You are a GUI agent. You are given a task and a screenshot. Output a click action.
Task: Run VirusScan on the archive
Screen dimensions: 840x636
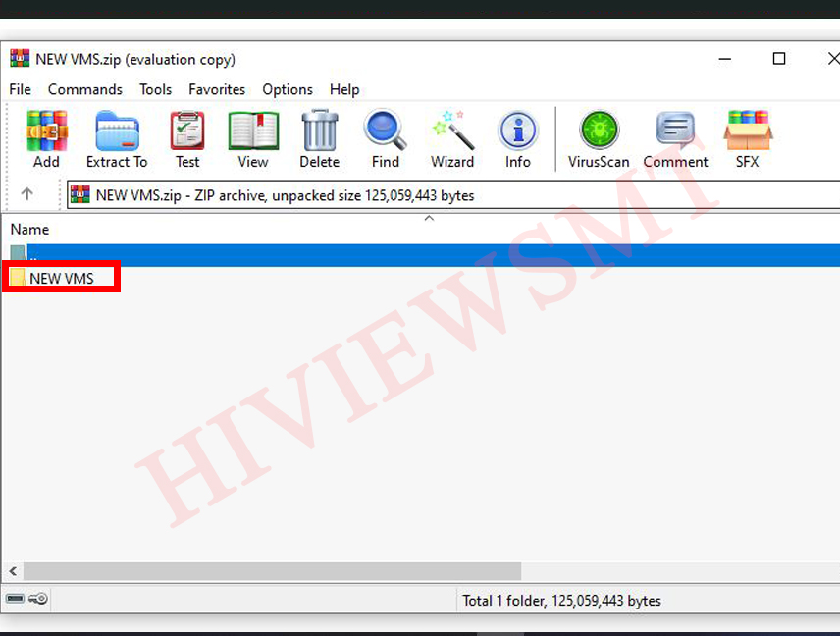(598, 138)
